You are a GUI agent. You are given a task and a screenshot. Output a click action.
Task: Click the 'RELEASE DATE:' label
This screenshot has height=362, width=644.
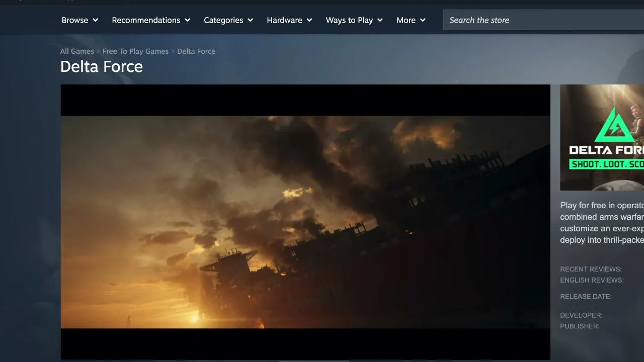(586, 296)
